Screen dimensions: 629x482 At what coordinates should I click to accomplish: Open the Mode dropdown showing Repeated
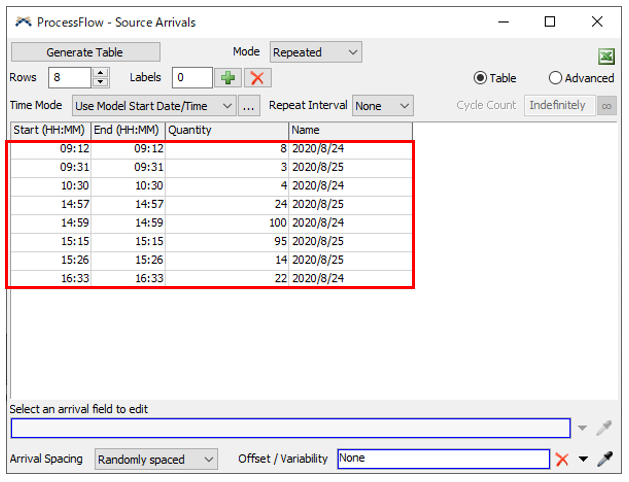click(315, 52)
